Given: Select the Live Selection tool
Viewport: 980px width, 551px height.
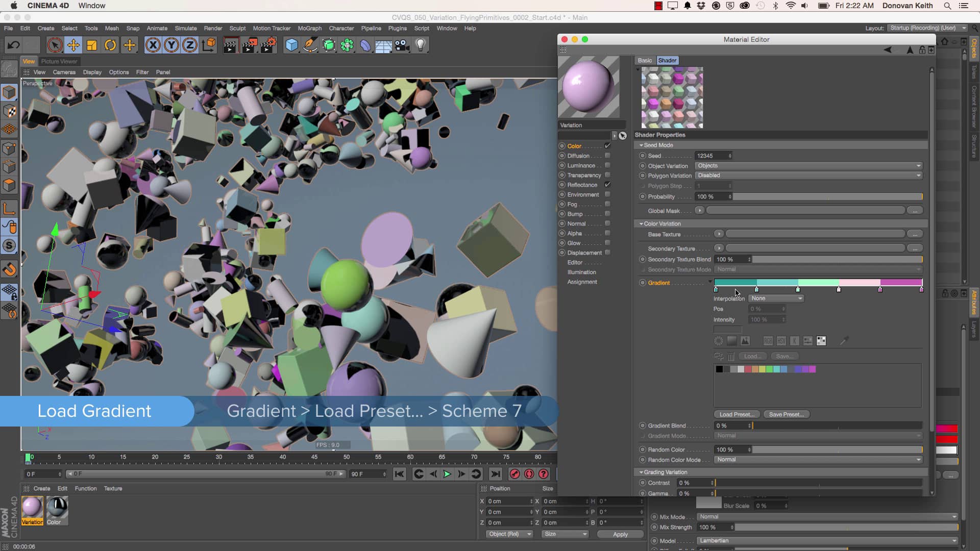Looking at the screenshot, I should pos(55,45).
